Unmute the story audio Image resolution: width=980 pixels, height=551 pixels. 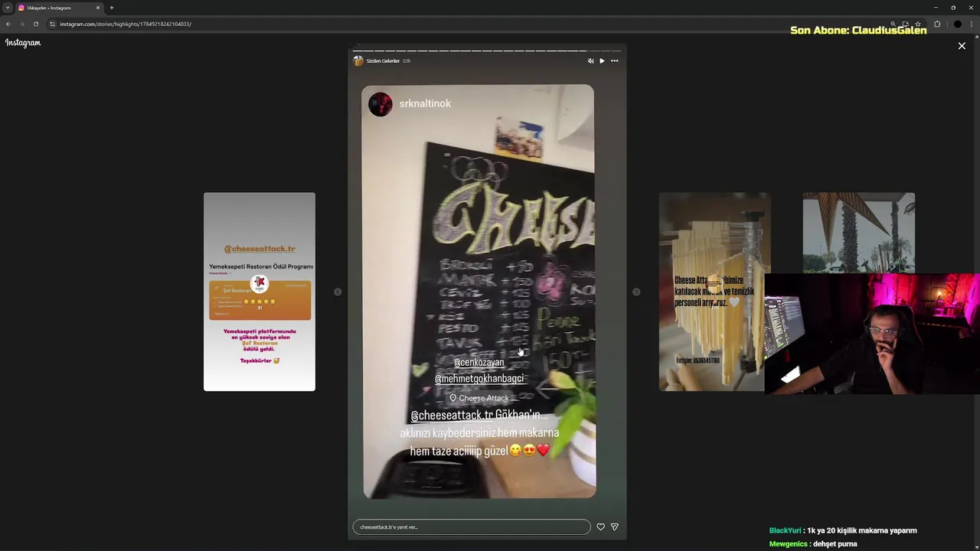[590, 60]
